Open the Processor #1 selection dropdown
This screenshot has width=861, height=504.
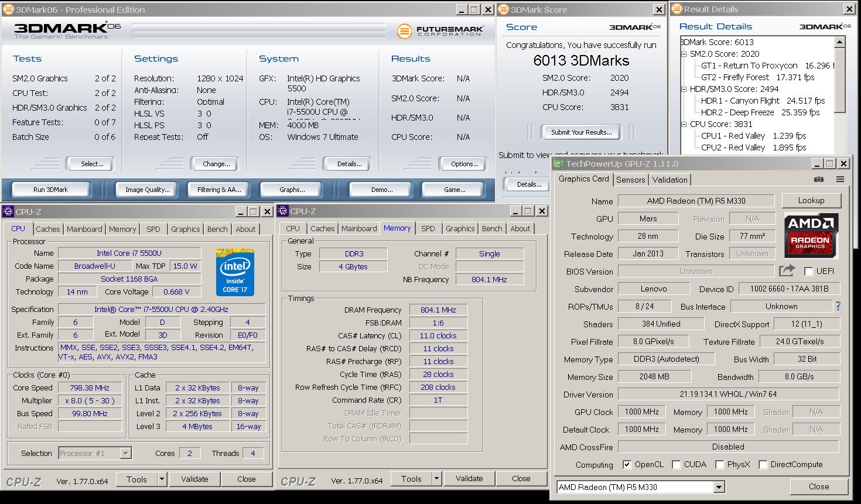(125, 453)
